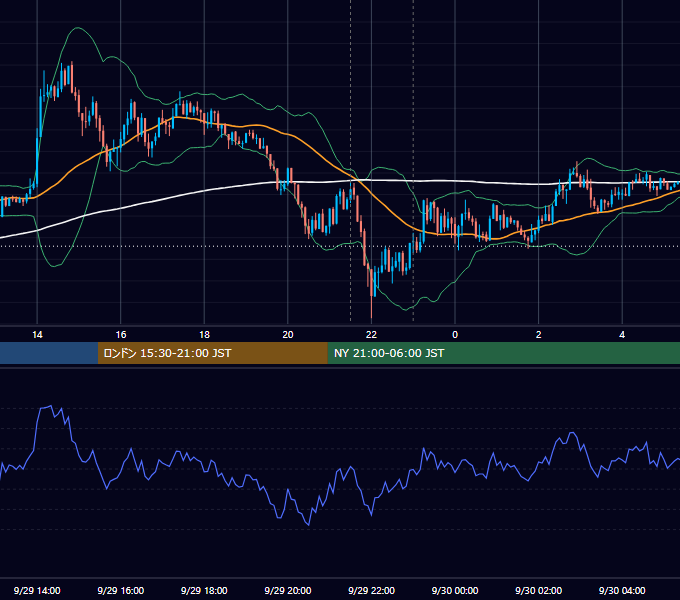
Task: Click the 2 hour axis label
Action: click(x=539, y=335)
